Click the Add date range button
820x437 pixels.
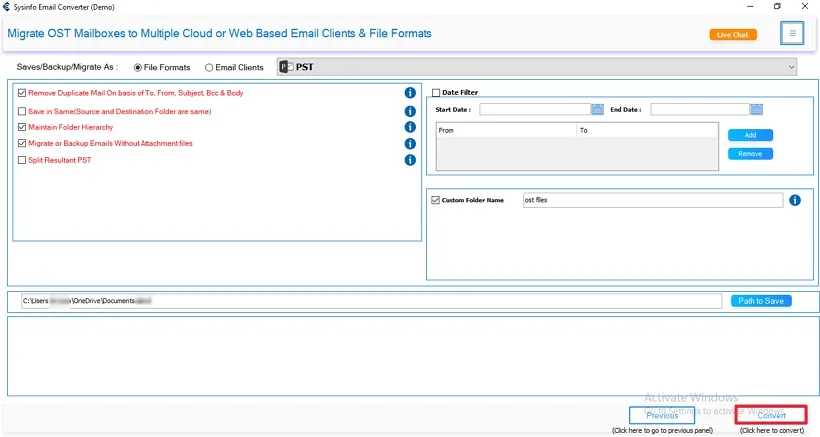coord(750,135)
